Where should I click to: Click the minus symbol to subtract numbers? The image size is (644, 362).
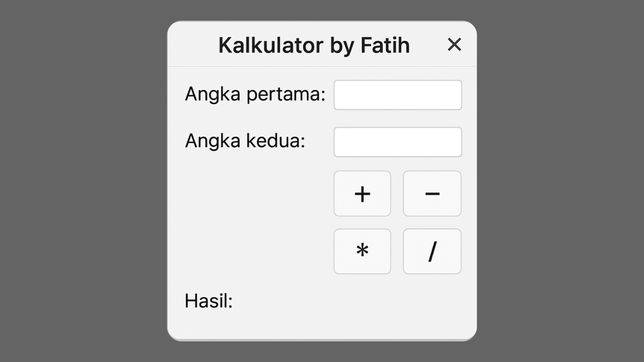tap(432, 194)
